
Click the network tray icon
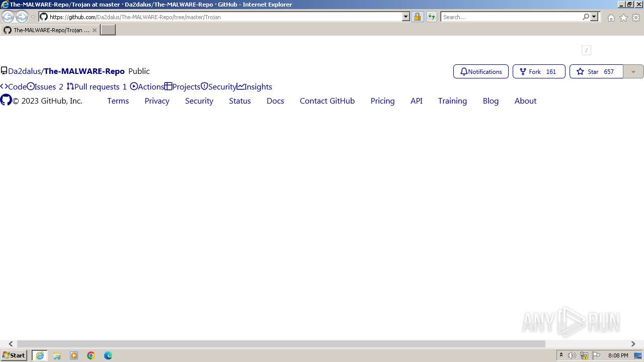584,355
